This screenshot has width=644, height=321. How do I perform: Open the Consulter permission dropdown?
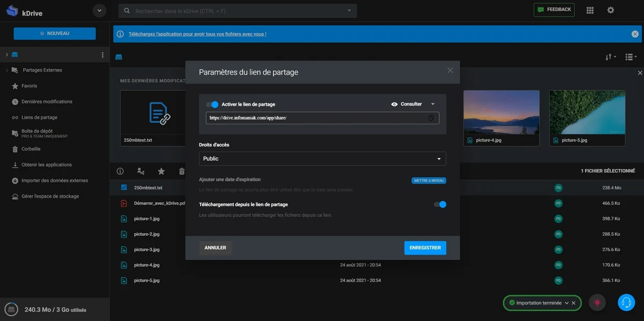tap(413, 104)
